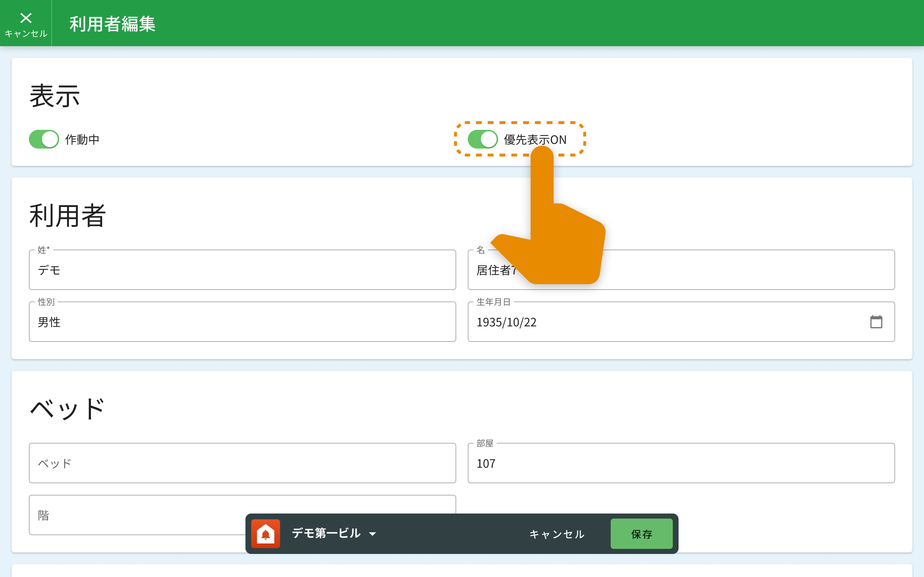Click the 利用者 section heading
Screen dimensions: 924x577
pos(67,216)
